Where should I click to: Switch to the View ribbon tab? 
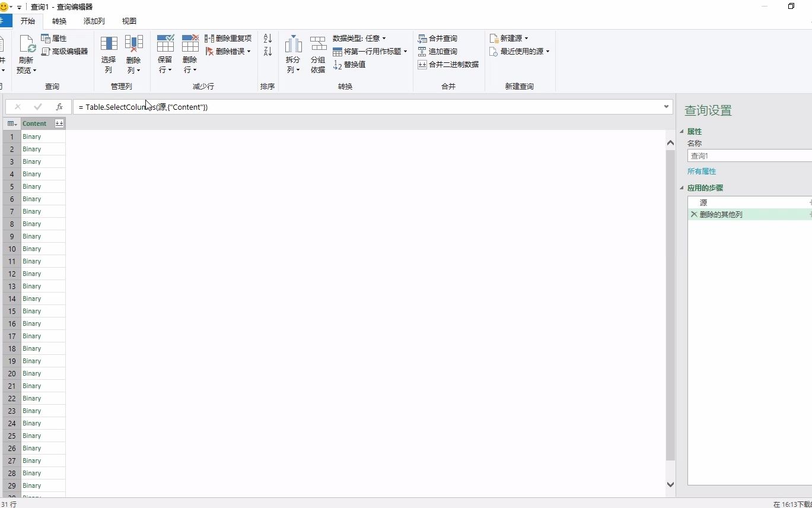click(129, 21)
